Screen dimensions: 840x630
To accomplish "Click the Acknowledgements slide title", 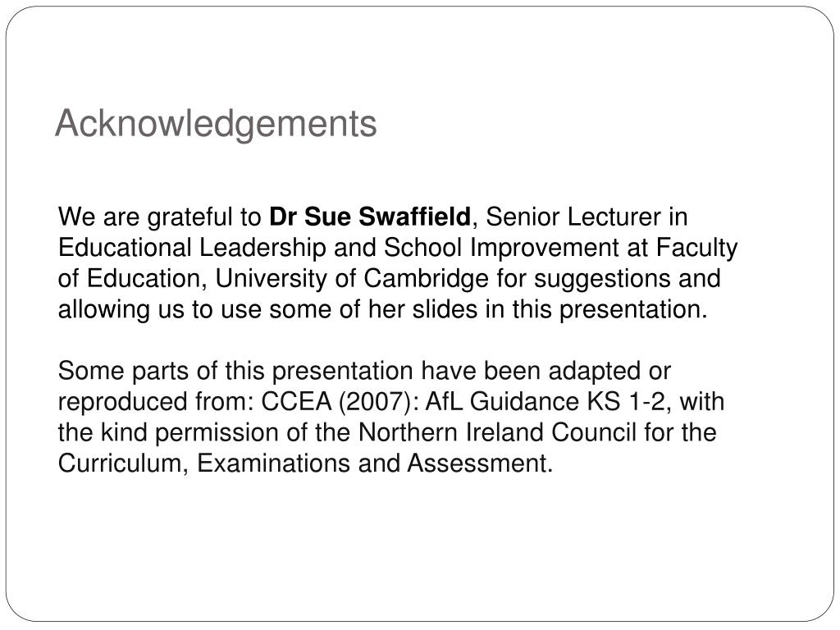I will pyautogui.click(x=216, y=125).
